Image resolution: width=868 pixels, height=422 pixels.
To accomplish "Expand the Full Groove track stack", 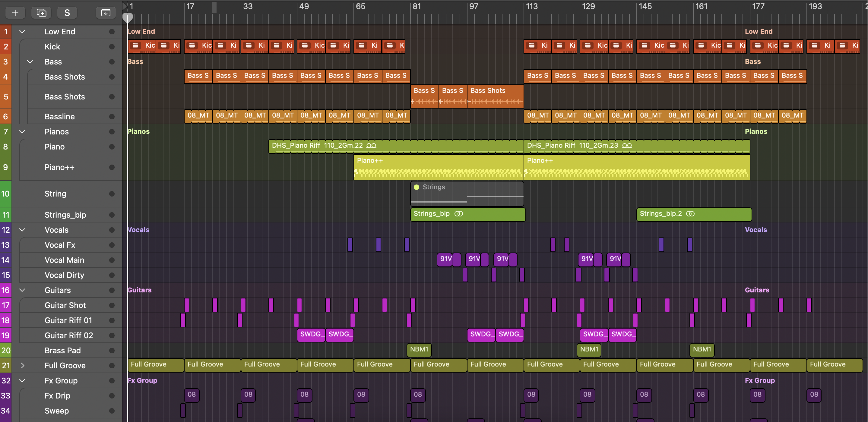I will pyautogui.click(x=22, y=366).
